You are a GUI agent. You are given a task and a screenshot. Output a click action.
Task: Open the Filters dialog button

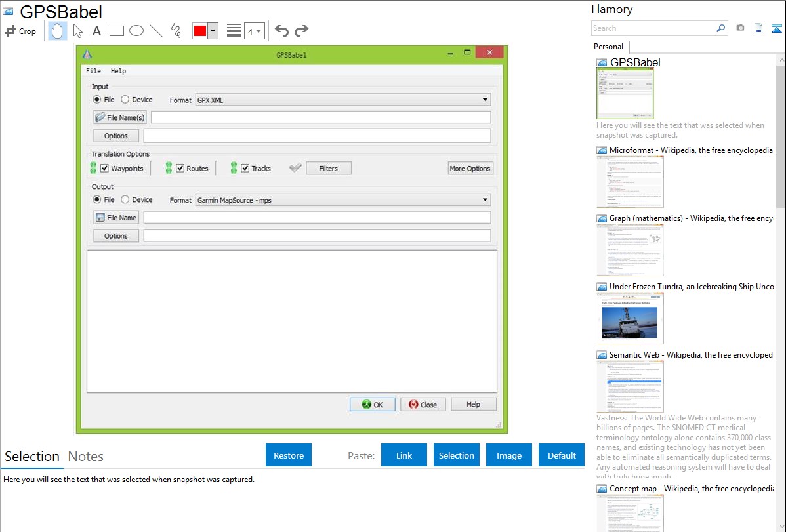click(328, 169)
